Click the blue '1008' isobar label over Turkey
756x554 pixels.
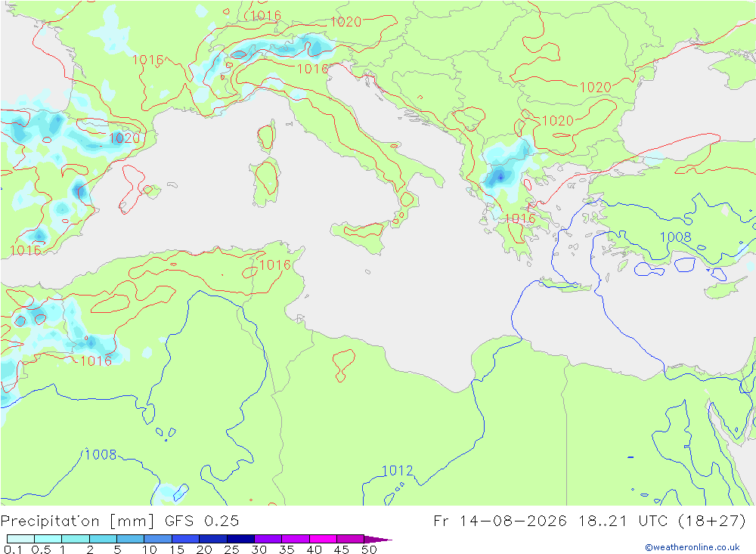click(x=675, y=237)
